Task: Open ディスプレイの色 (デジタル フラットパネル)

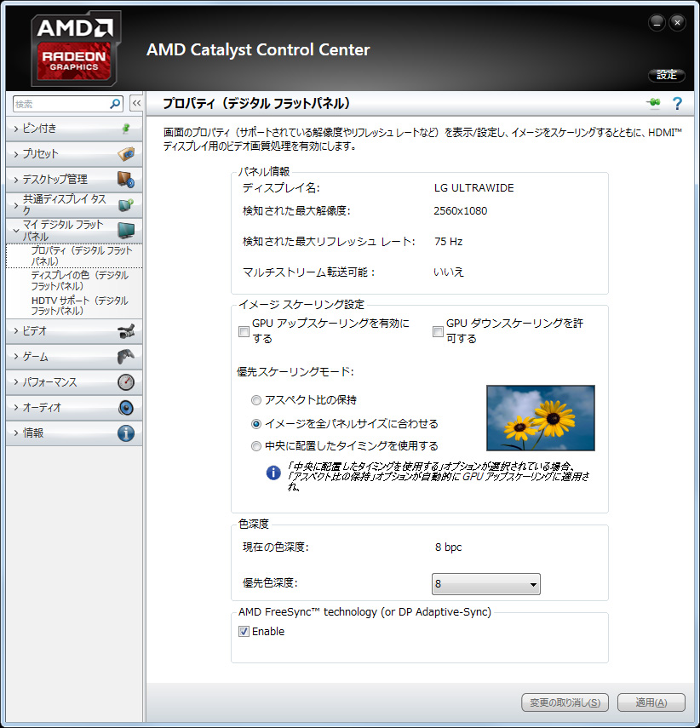Action: pos(80,280)
